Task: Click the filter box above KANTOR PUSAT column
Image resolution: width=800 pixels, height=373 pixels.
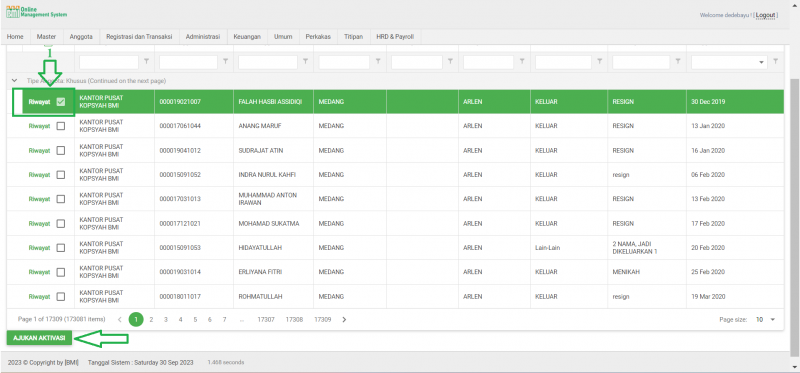Action: click(109, 62)
